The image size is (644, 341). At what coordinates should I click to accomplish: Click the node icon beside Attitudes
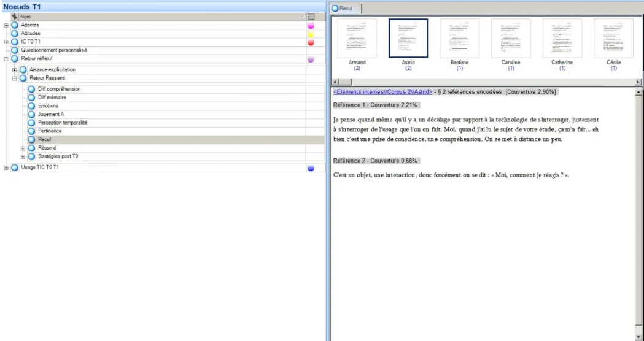point(15,33)
